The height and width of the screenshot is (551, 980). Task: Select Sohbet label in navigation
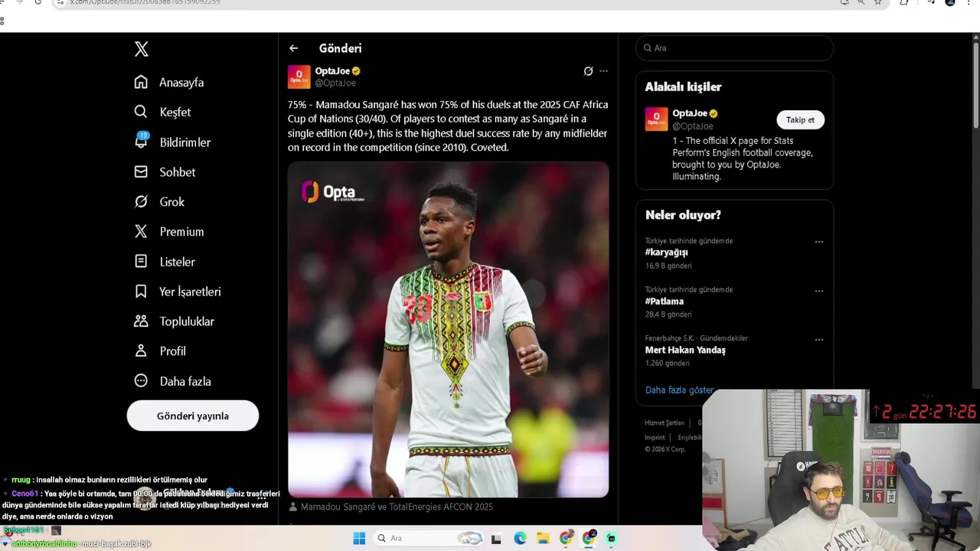tap(178, 172)
